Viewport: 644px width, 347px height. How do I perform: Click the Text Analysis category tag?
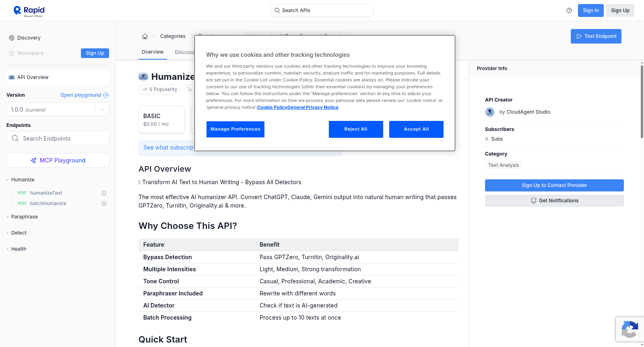tap(504, 165)
